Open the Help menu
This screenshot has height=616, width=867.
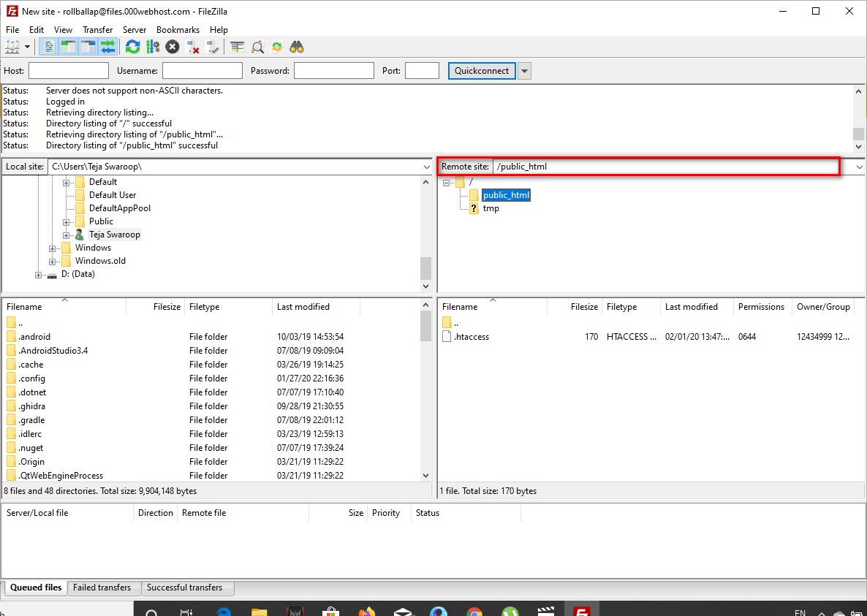[219, 30]
